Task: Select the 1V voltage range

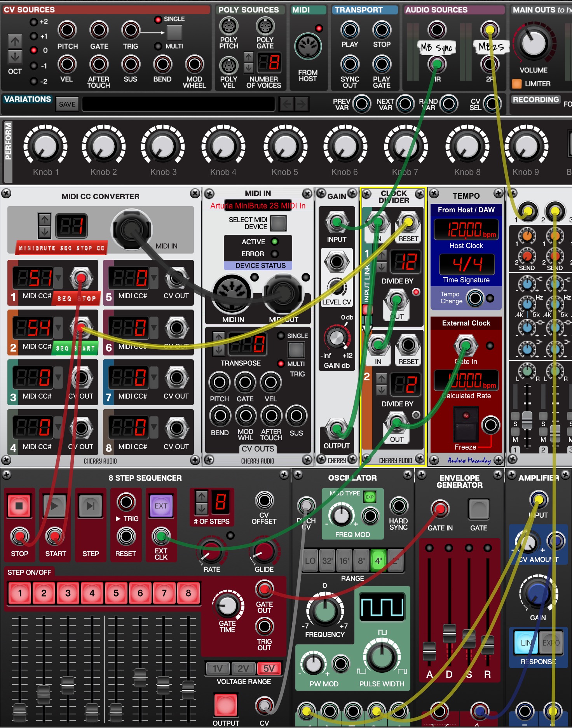Action: pos(218,668)
